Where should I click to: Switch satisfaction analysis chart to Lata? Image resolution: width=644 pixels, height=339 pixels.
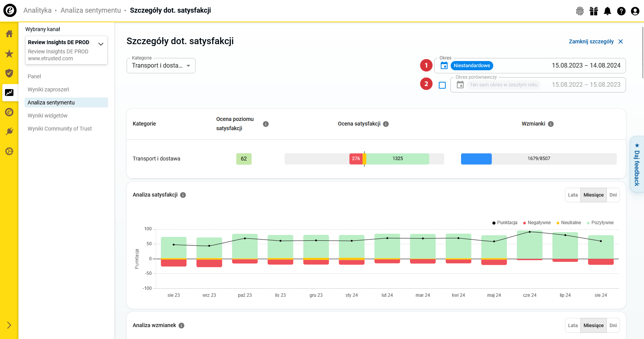coord(573,195)
